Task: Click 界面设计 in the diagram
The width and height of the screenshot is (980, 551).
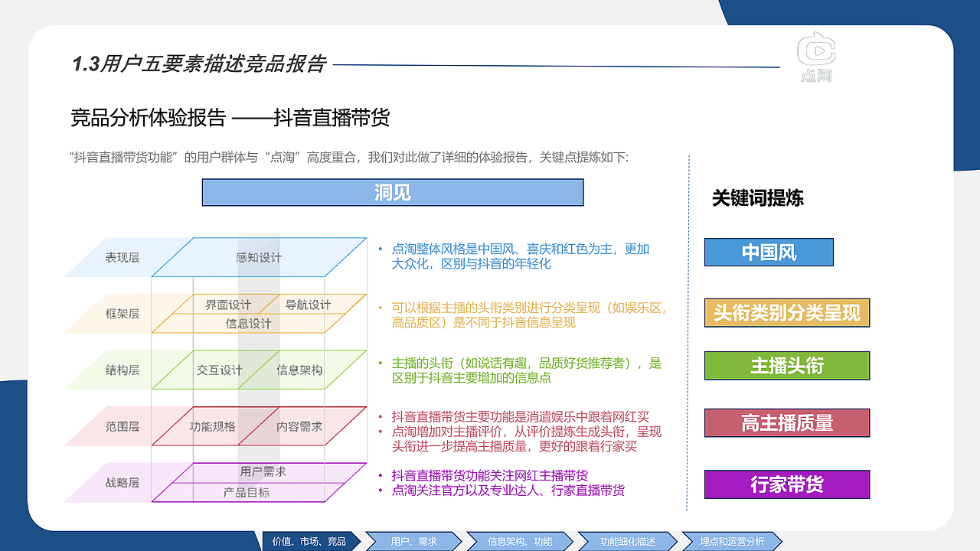Action: coord(227,305)
